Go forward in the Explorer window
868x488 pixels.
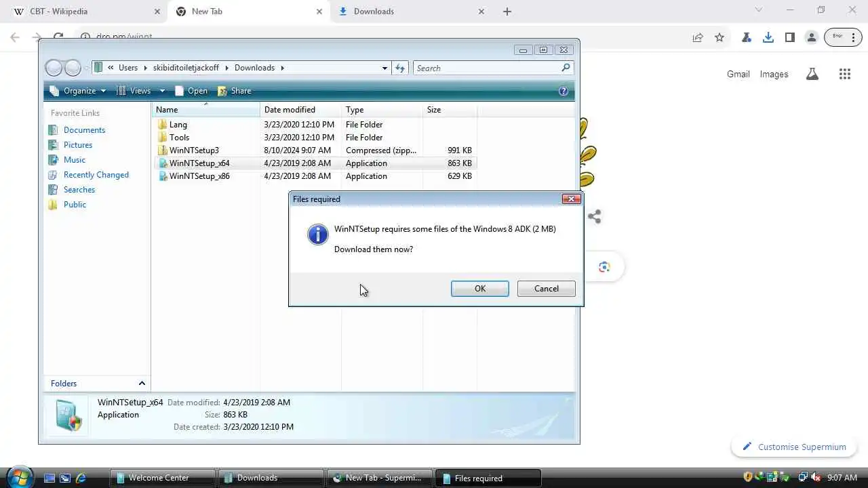73,68
